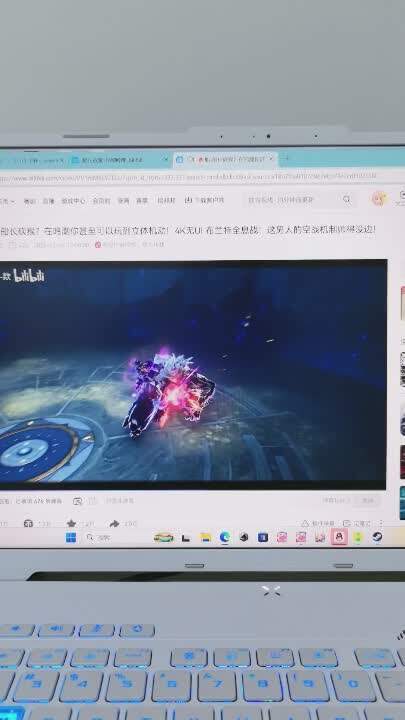Click the 记笔记 notes button

(356, 523)
